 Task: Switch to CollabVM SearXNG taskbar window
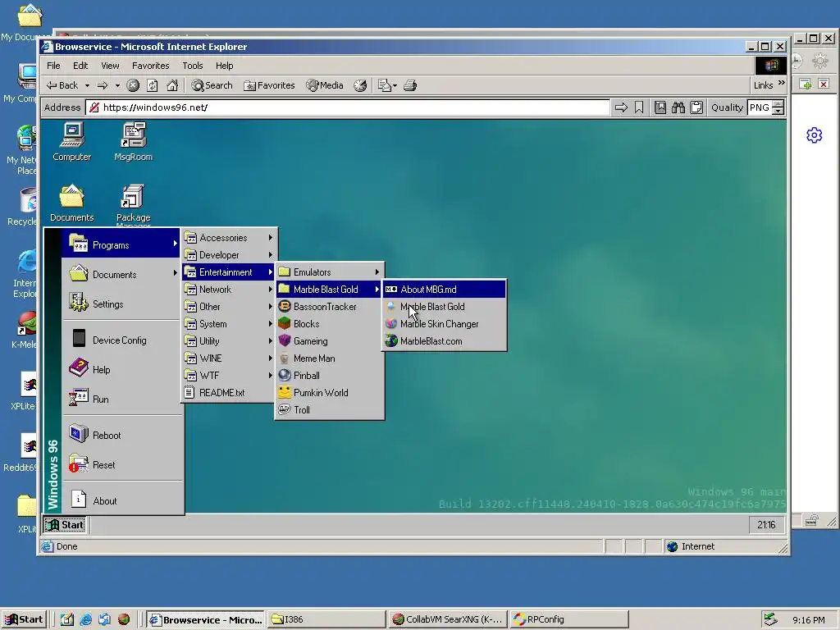point(447,619)
